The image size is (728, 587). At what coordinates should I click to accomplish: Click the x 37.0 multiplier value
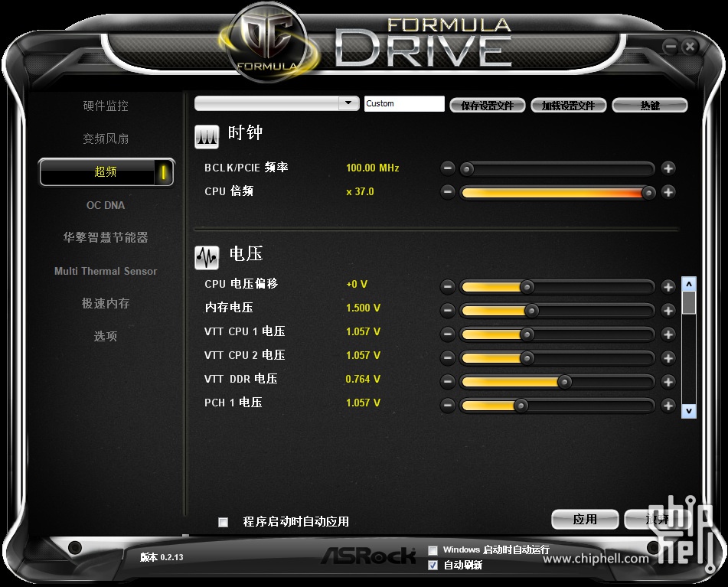[360, 191]
